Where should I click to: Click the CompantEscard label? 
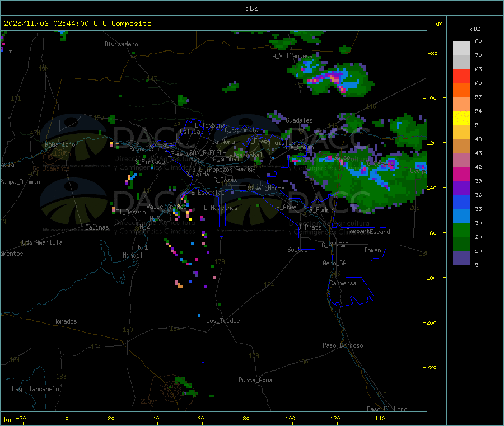[x=368, y=232]
